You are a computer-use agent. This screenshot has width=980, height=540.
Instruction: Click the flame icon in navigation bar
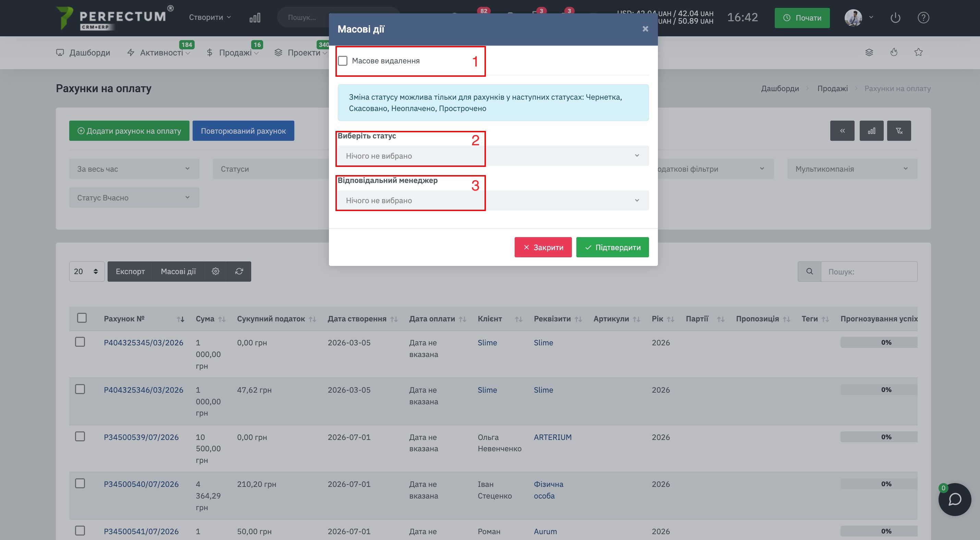894,52
